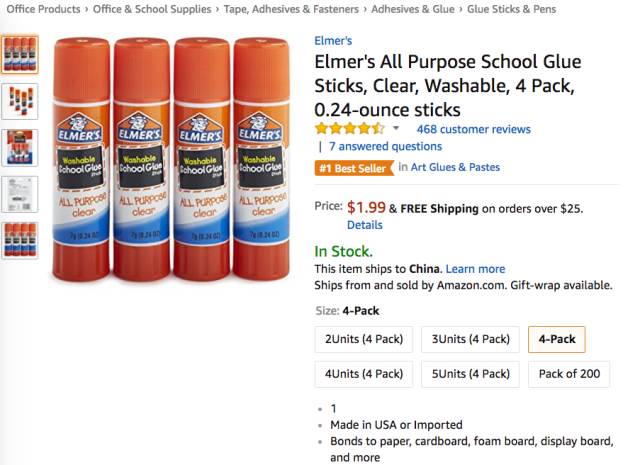Viewport: 640px width, 465px height.
Task: Show the retail packaging thumbnail image
Action: tap(21, 148)
